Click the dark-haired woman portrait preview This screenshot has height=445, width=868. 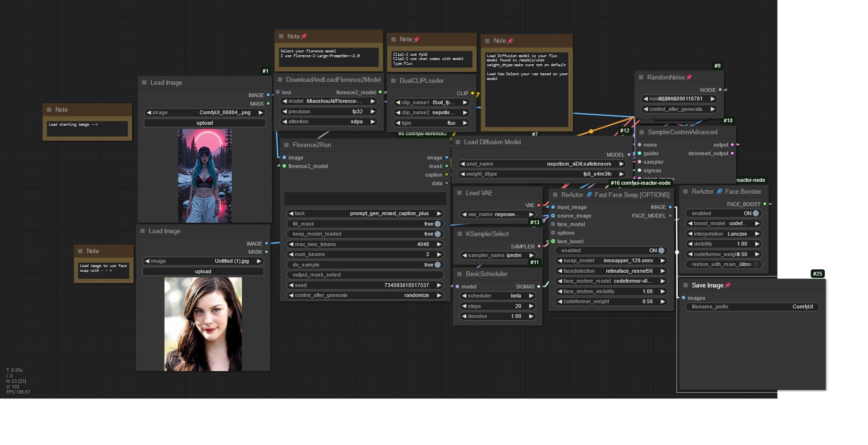203,324
